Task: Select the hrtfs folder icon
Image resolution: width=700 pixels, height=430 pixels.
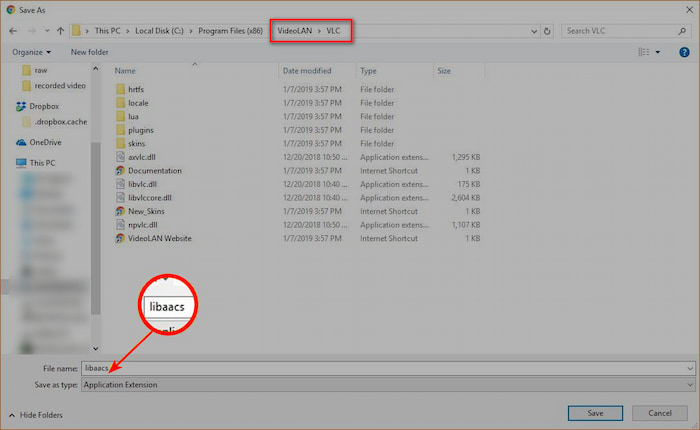Action: 120,89
